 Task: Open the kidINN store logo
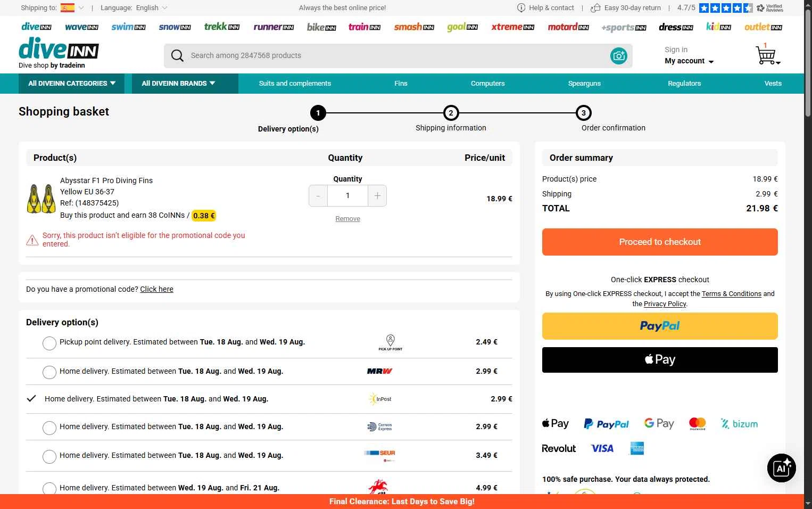[x=718, y=27]
